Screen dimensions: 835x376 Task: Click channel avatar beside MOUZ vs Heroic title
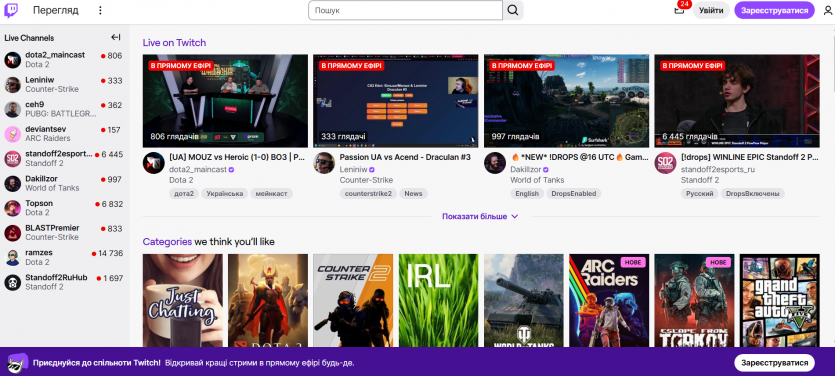pyautogui.click(x=153, y=162)
